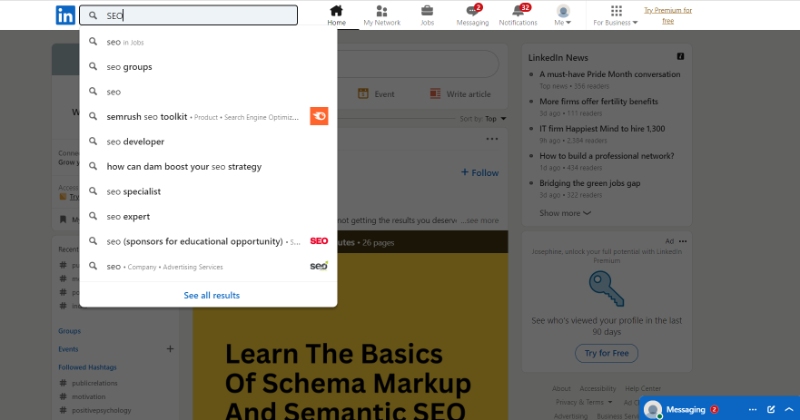Choose the "seo specialist" suggestion

[x=134, y=191]
